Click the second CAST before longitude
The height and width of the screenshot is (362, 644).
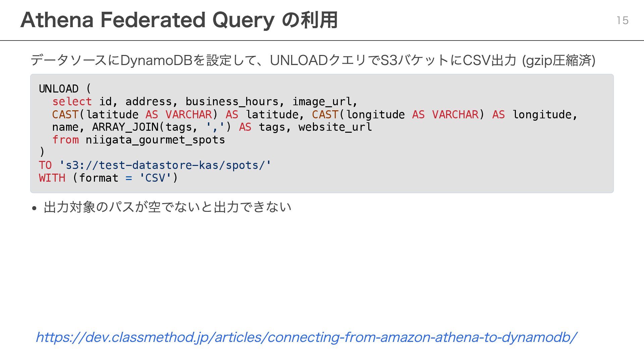[325, 115]
